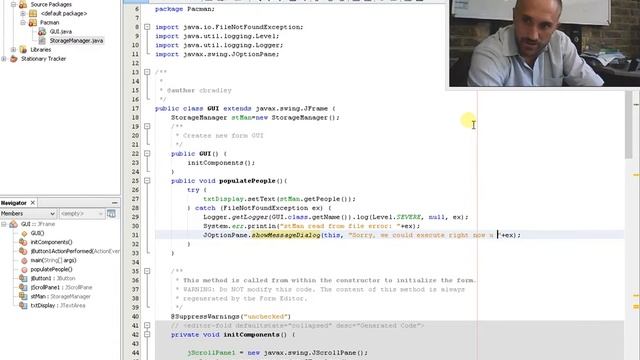Click 'import javax.swing.JOptionPane;' line
Screen dimensions: 640x360
217,54
